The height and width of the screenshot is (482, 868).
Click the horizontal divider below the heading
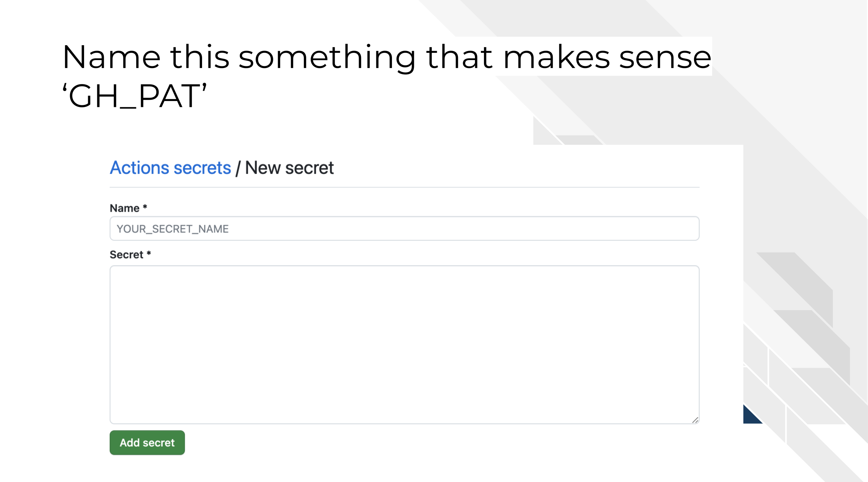coord(404,188)
